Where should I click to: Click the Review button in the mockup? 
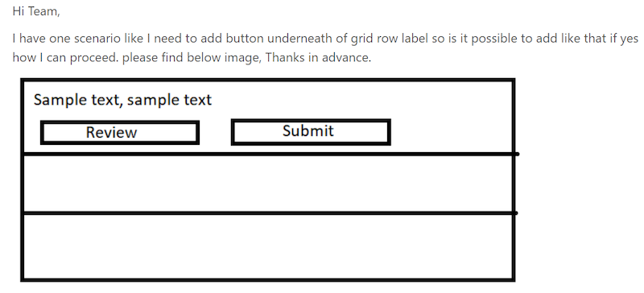[120, 132]
